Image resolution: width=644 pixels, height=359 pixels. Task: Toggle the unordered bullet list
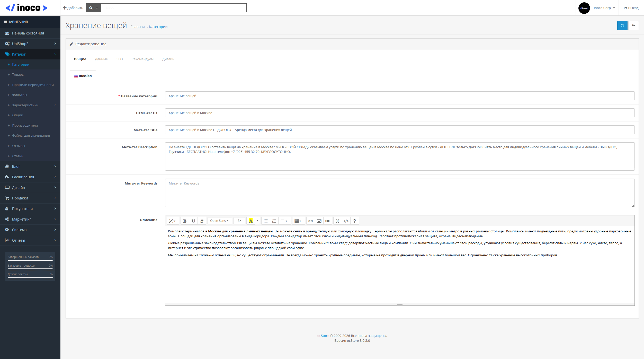[x=266, y=221]
